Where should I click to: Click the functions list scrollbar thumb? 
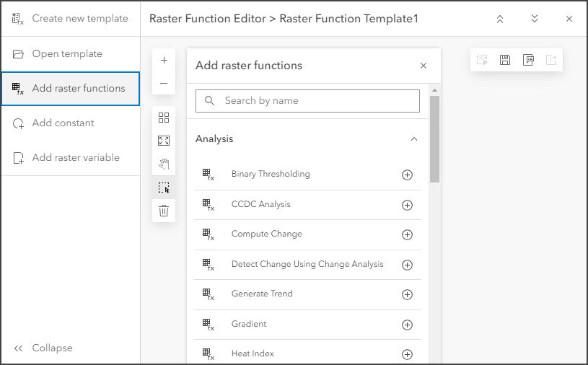coord(434,139)
